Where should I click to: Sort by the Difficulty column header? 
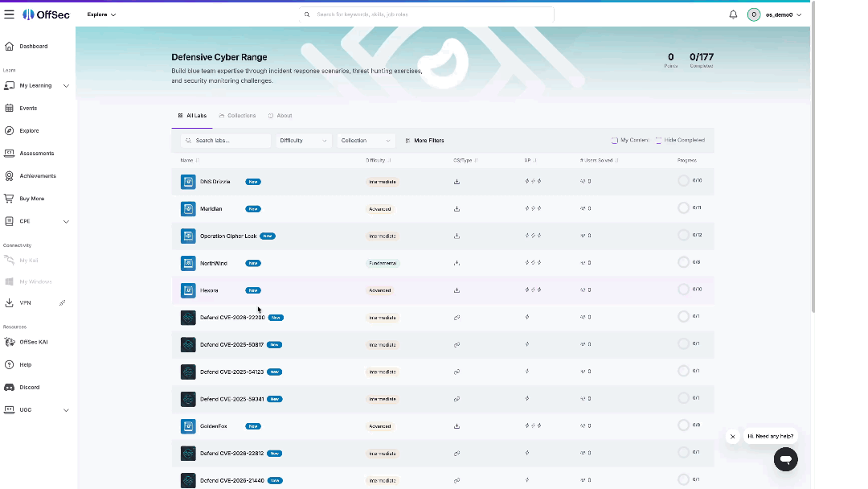point(378,161)
